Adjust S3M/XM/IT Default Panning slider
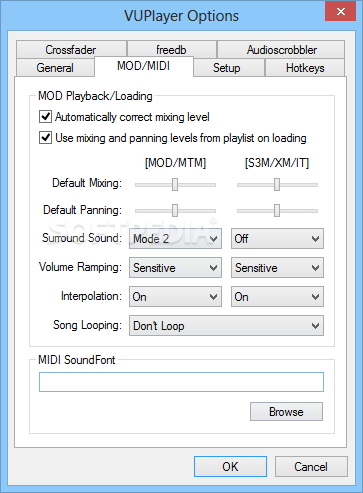The height and width of the screenshot is (493, 363). tap(277, 210)
